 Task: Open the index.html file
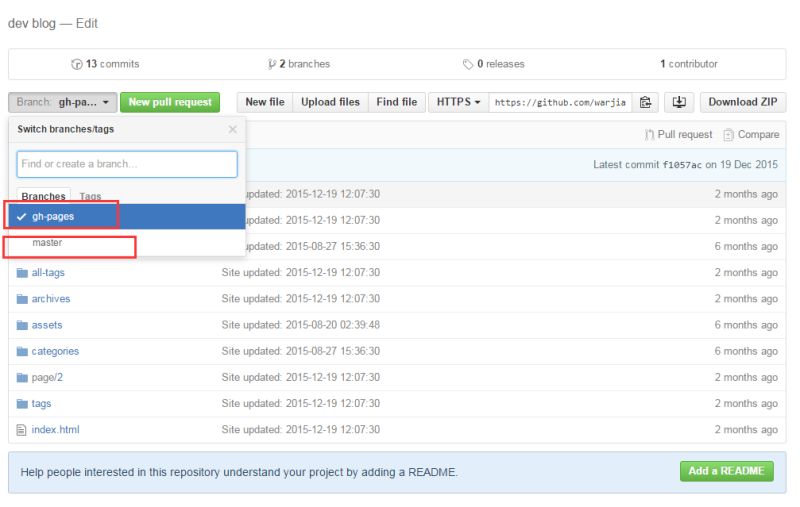[55, 429]
